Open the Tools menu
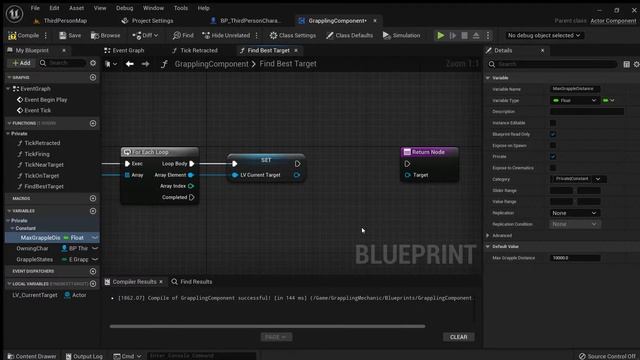This screenshot has height=360, width=640. (x=180, y=8)
